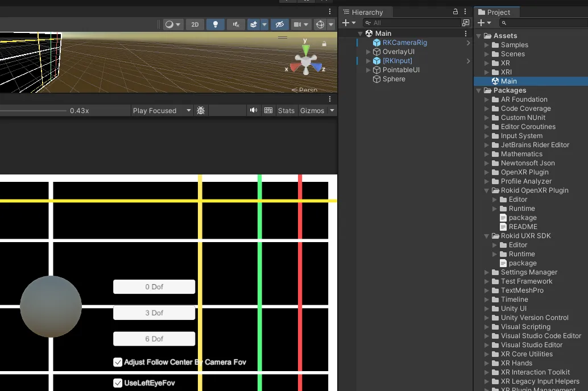Viewport: 588px width, 391px height.
Task: Click the frame debugger bug icon
Action: 201,110
